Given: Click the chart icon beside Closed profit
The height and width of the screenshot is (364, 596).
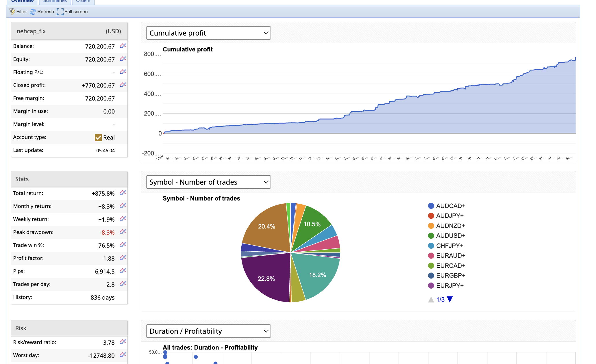Looking at the screenshot, I should point(123,85).
